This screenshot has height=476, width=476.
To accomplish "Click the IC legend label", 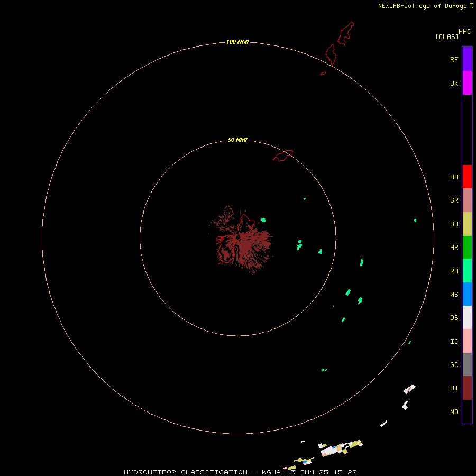I will tap(454, 342).
